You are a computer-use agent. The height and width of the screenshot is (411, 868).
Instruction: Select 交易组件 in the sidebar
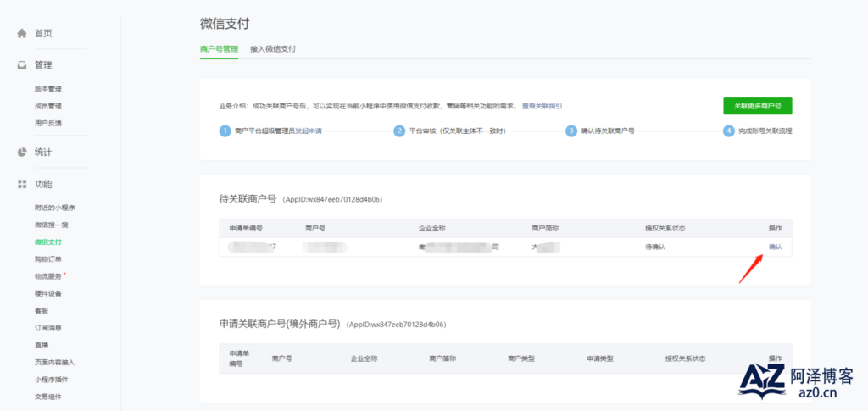click(48, 396)
